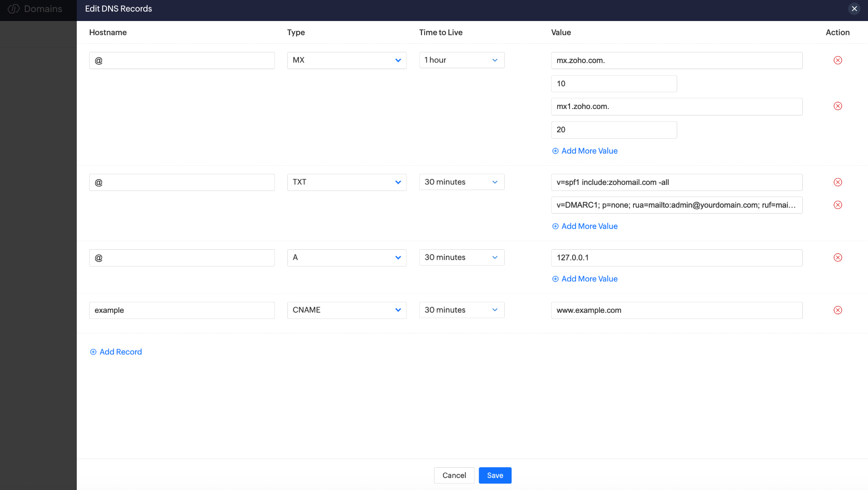Open the MX record type dropdown
The image size is (868, 490).
(347, 60)
